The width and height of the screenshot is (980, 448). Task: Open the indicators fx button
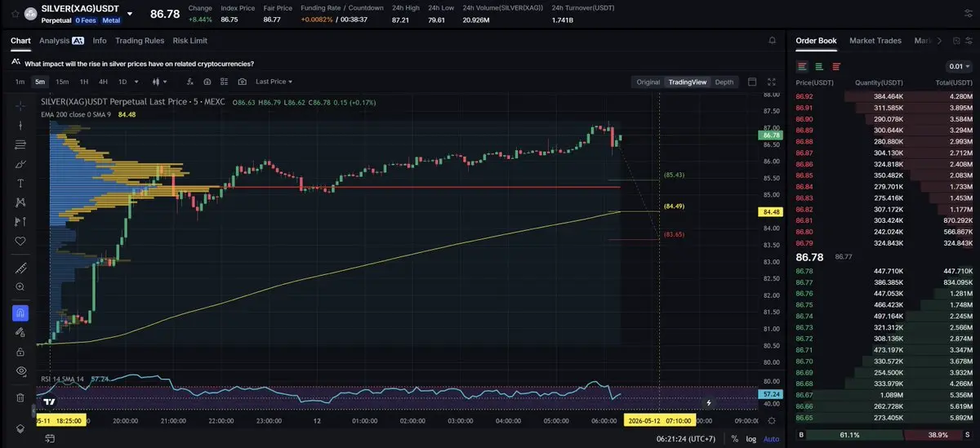pyautogui.click(x=189, y=82)
